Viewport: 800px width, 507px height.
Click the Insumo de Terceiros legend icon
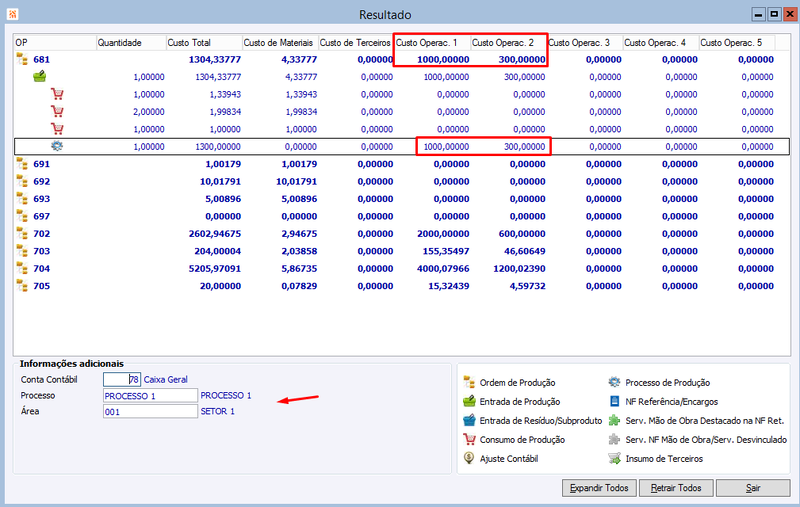(x=615, y=458)
